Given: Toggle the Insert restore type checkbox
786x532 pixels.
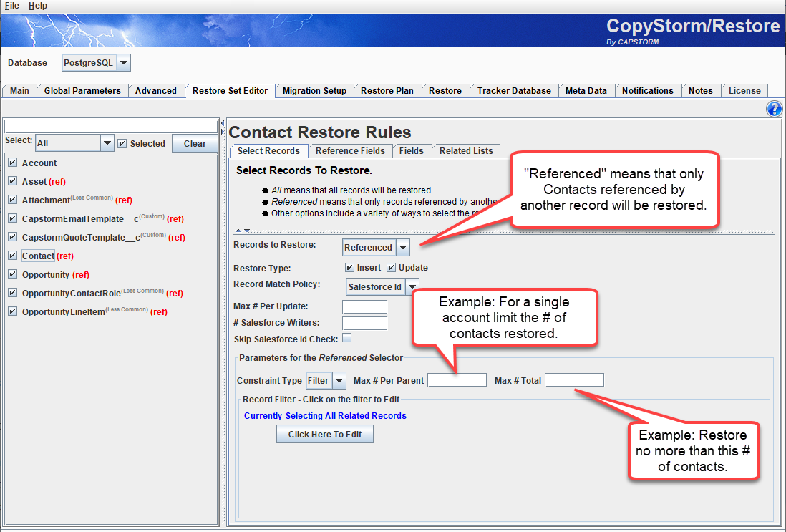Looking at the screenshot, I should coord(349,267).
